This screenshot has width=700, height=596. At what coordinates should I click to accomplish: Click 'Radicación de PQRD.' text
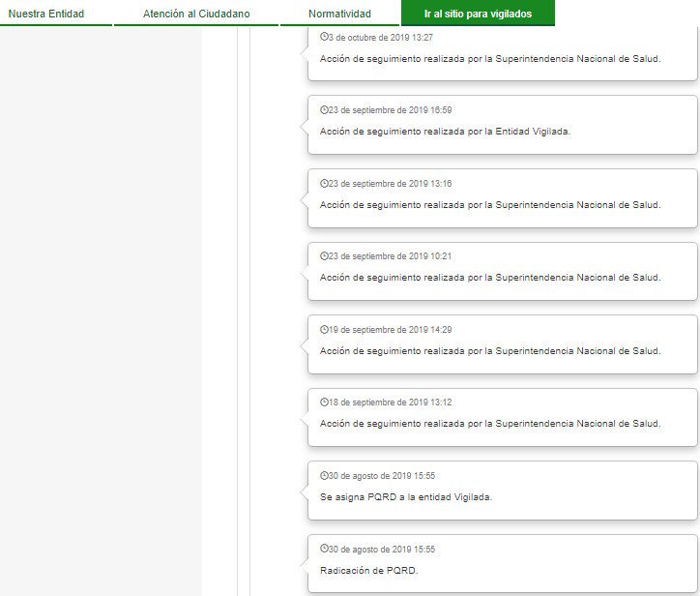click(368, 571)
